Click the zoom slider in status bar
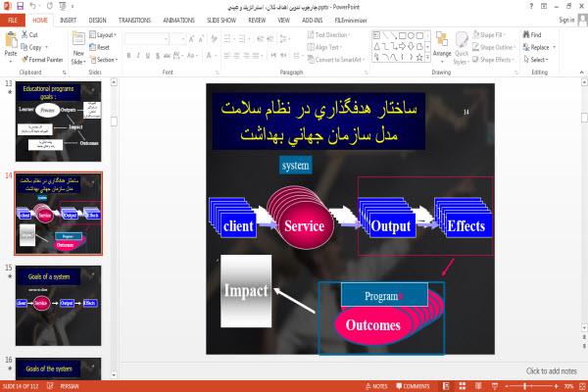 (x=530, y=386)
